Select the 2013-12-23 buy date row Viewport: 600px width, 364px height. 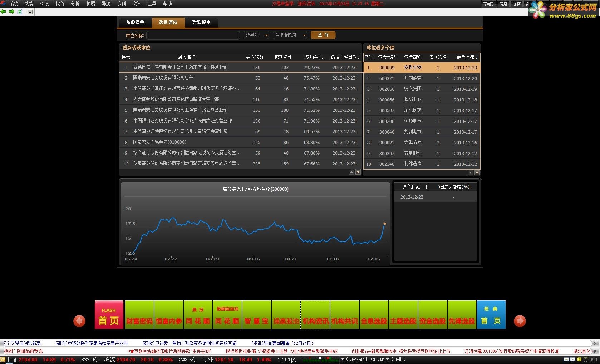436,197
